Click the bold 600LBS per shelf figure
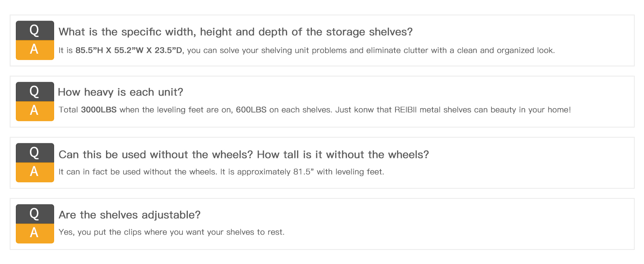Viewport: 644px width, 264px height. tap(251, 110)
